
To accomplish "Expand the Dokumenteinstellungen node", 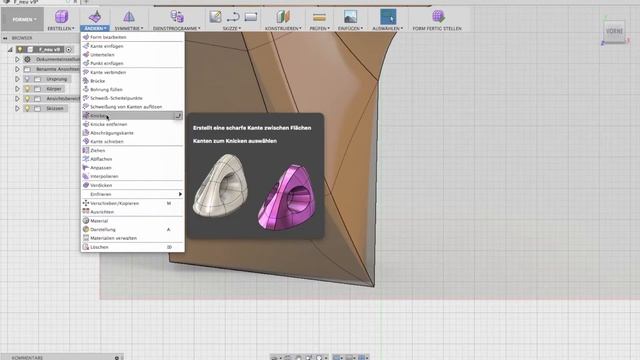I will [17, 59].
